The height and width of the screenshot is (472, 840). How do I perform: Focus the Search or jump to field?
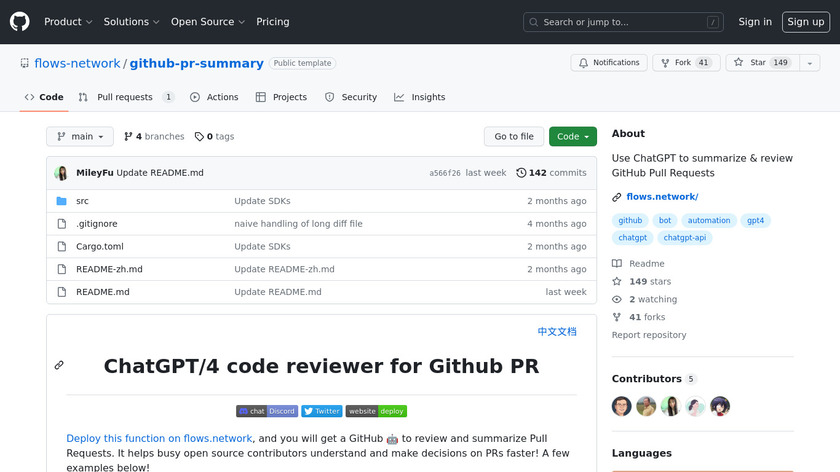623,22
